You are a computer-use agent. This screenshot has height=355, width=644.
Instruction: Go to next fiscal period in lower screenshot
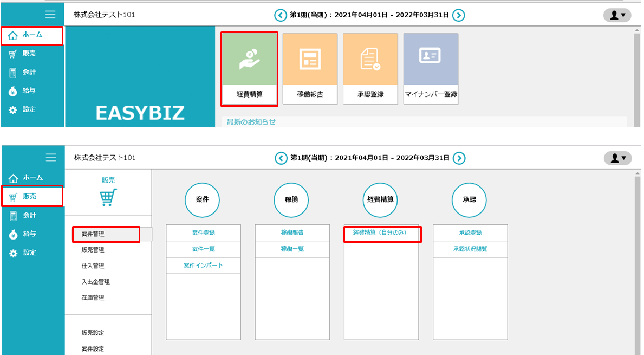click(x=459, y=158)
